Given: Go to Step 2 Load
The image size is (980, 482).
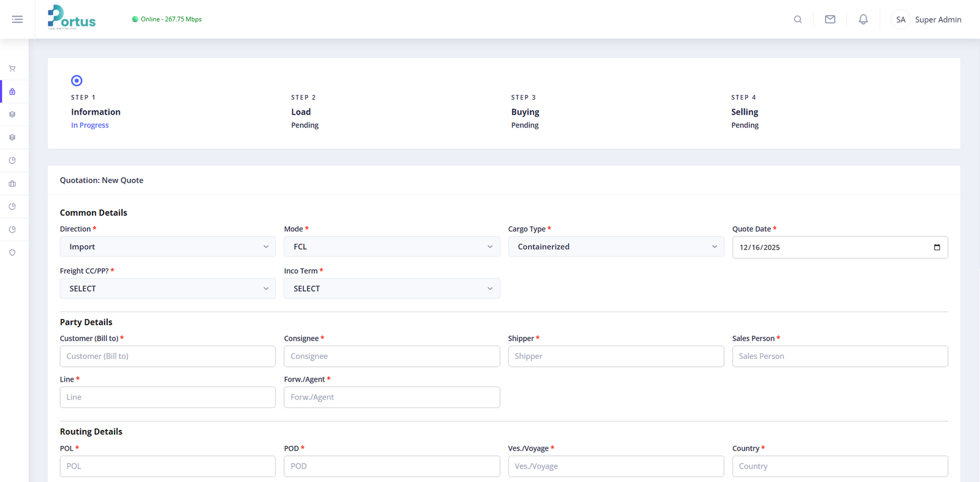Looking at the screenshot, I should [x=301, y=112].
